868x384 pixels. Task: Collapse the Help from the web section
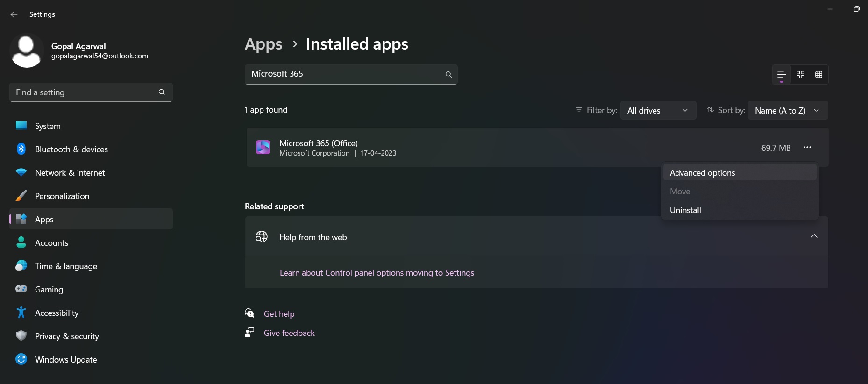click(x=814, y=236)
